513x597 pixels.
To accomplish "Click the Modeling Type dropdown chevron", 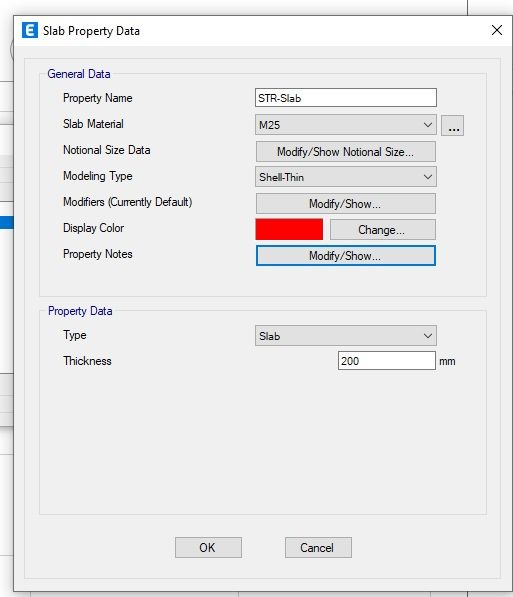I will (x=428, y=177).
